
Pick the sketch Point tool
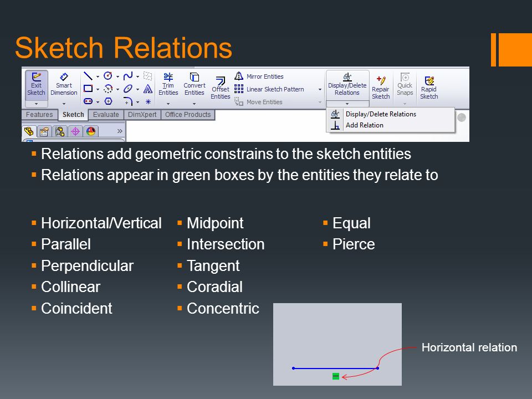(148, 101)
